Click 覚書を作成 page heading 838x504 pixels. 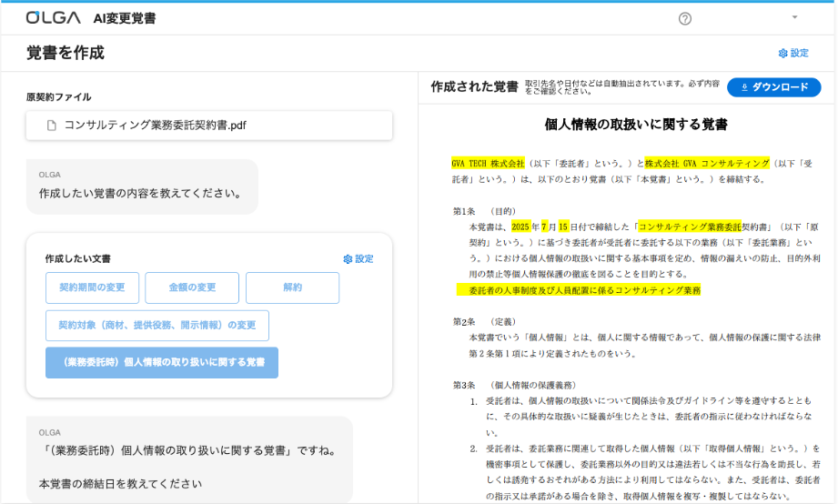tap(66, 53)
